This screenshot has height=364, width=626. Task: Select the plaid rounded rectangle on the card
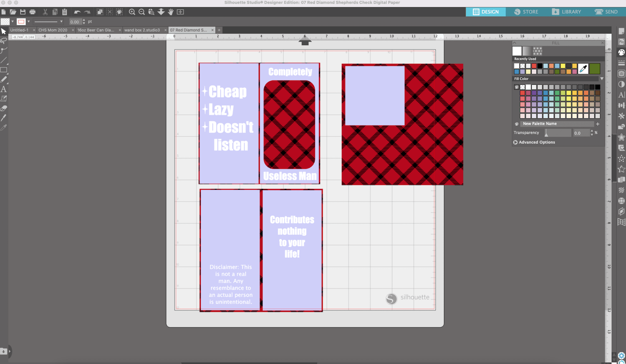[289, 124]
